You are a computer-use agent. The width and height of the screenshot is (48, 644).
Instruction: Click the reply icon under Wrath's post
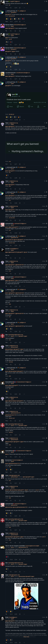pos(6,643)
